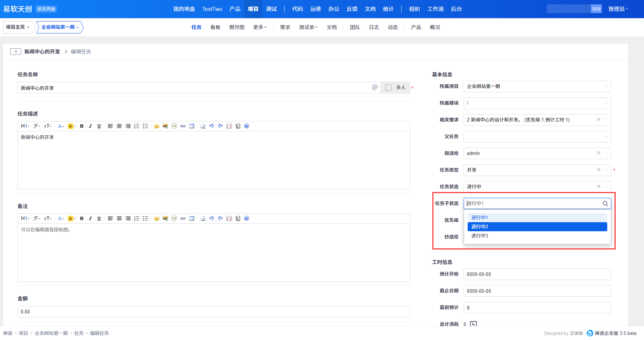Click insert image icon in 任务描述 toolbar
Screen dimensions: 644x340
click(165, 126)
